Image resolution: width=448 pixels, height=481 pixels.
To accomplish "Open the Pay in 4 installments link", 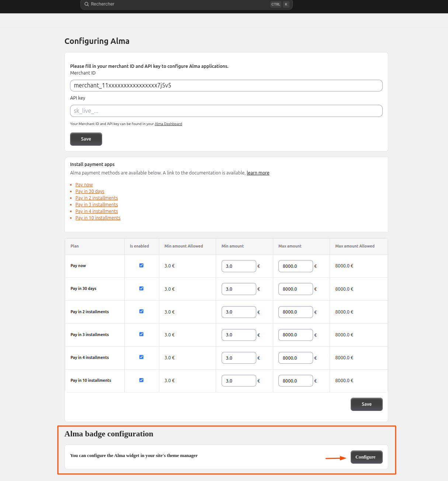I will pos(97,211).
